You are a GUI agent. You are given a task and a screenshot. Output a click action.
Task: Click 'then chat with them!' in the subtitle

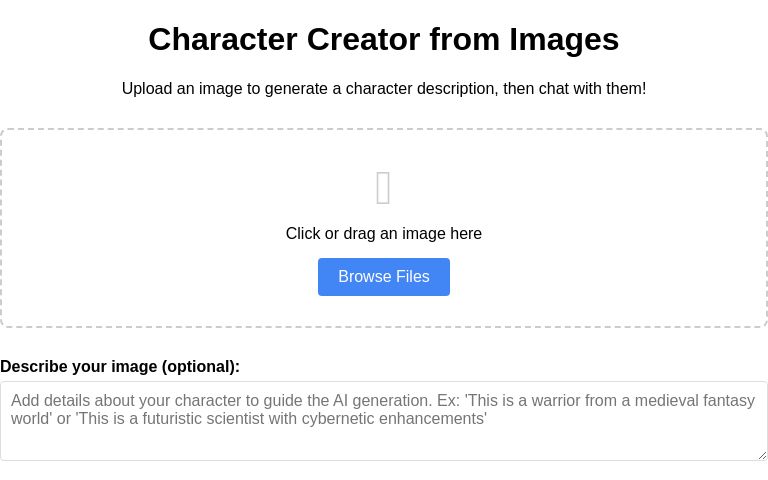574,89
